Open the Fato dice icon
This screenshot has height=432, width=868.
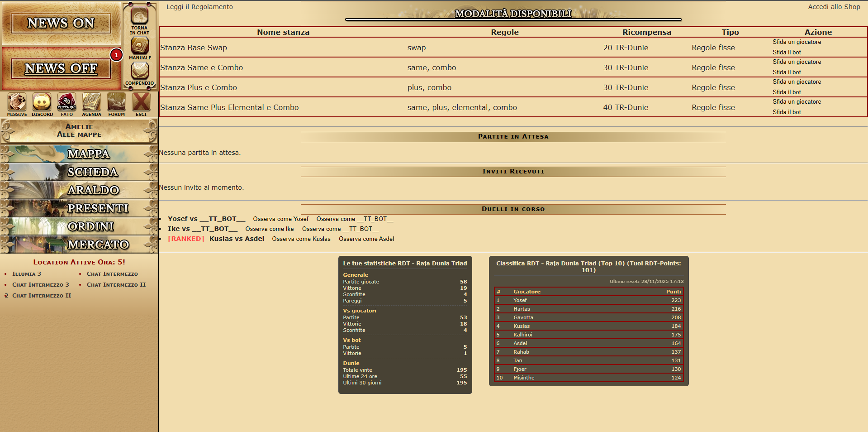66,102
